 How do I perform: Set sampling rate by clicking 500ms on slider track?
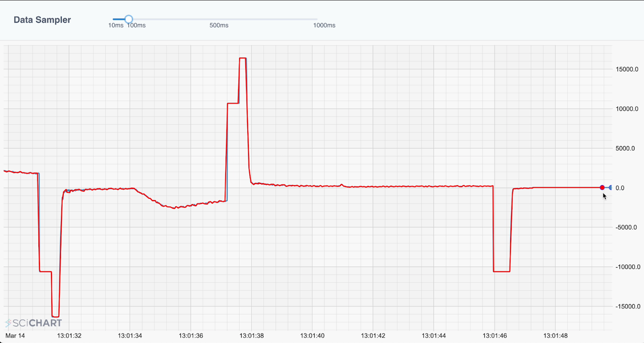click(219, 19)
